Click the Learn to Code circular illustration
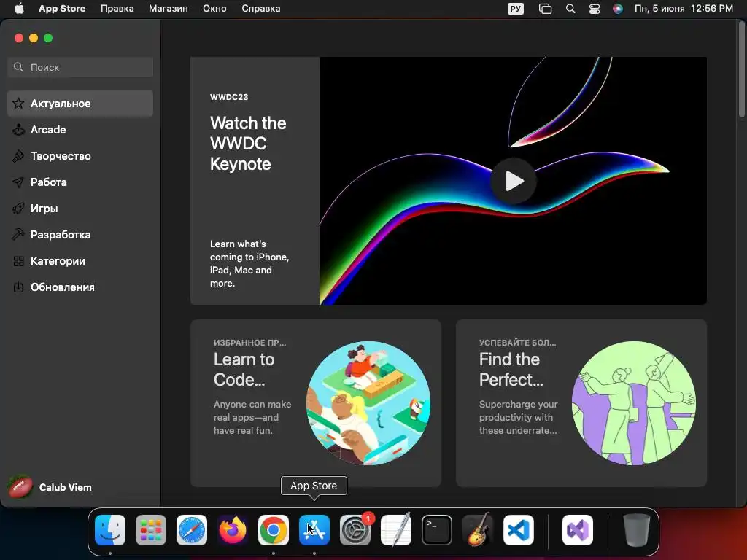747x560 pixels. tap(368, 402)
